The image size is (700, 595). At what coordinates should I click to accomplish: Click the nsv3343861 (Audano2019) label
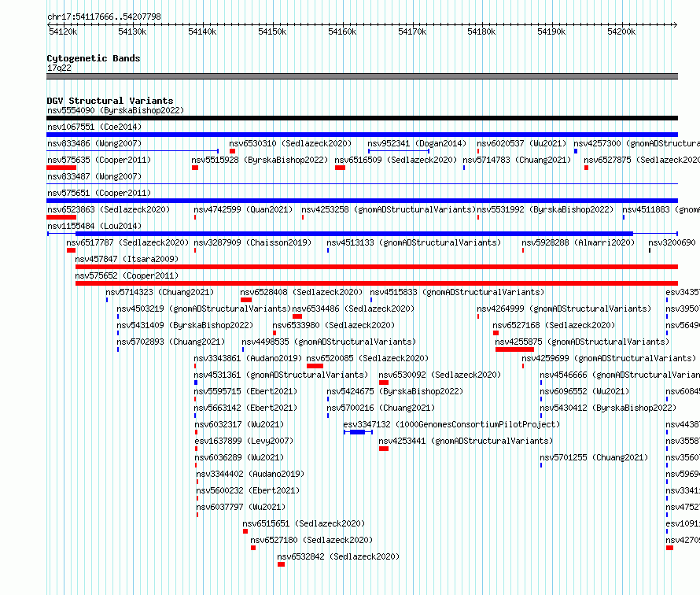click(248, 358)
